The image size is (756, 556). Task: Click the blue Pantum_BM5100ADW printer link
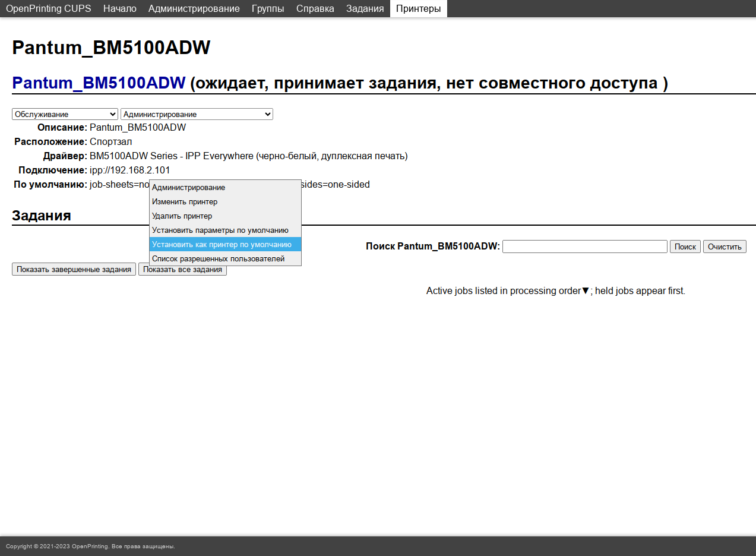pos(99,83)
